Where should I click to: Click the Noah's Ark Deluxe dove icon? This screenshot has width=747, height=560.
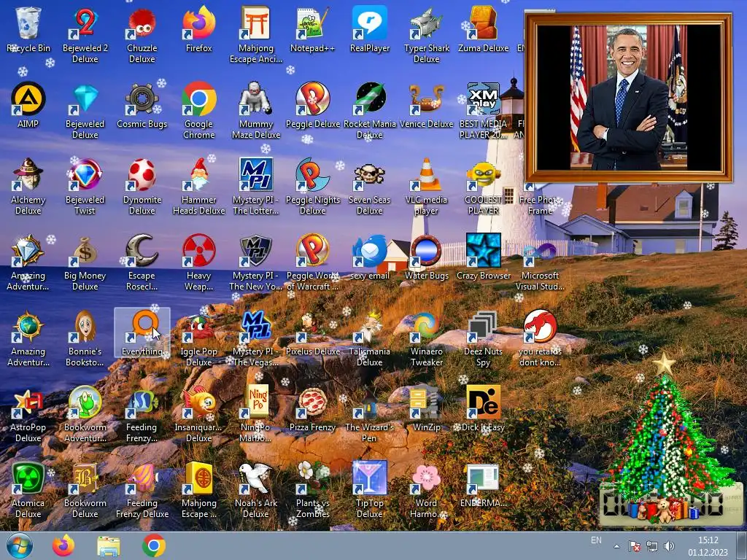tap(256, 477)
